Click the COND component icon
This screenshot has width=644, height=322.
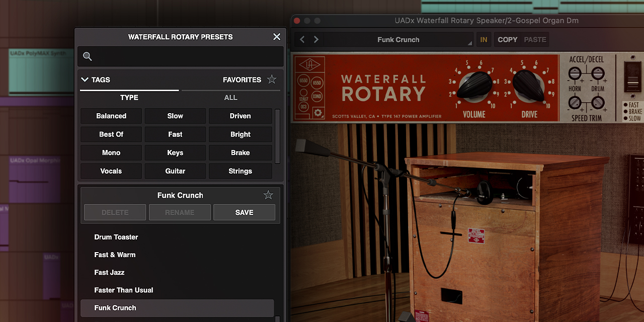pyautogui.click(x=317, y=97)
